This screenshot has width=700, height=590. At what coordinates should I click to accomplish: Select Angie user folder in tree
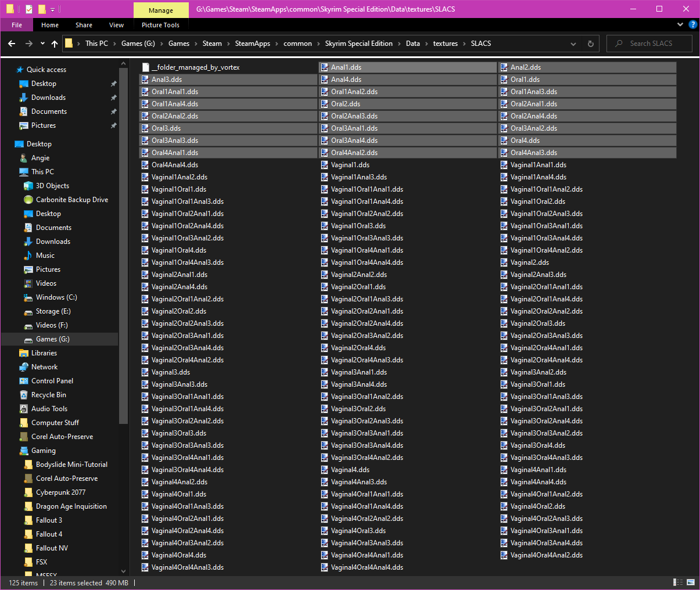click(40, 158)
